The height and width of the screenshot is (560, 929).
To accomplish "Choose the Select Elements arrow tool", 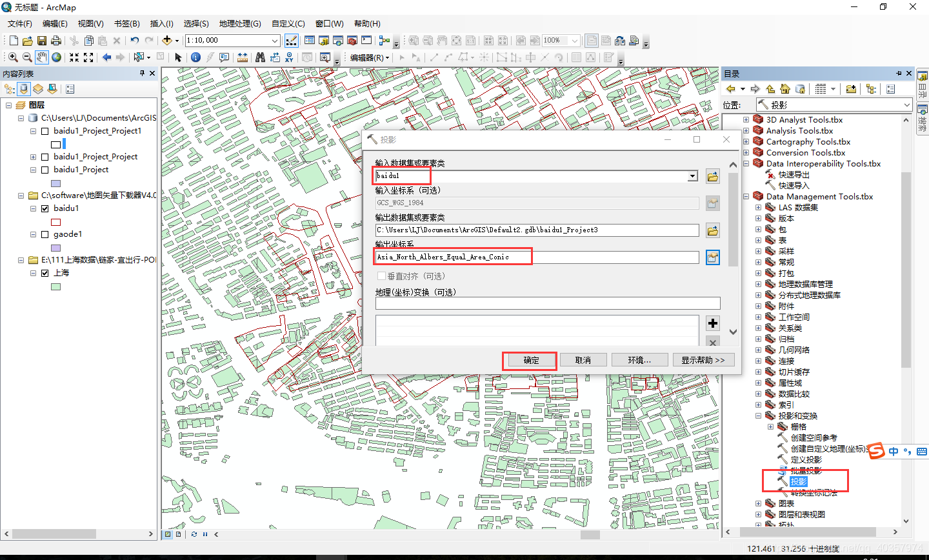I will point(178,57).
